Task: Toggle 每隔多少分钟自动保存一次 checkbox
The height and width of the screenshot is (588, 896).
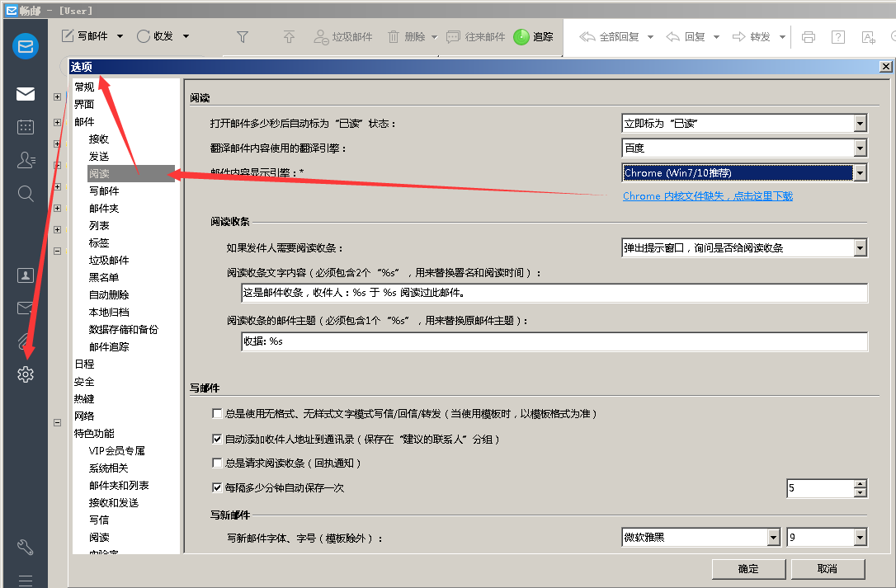Action: (x=217, y=487)
